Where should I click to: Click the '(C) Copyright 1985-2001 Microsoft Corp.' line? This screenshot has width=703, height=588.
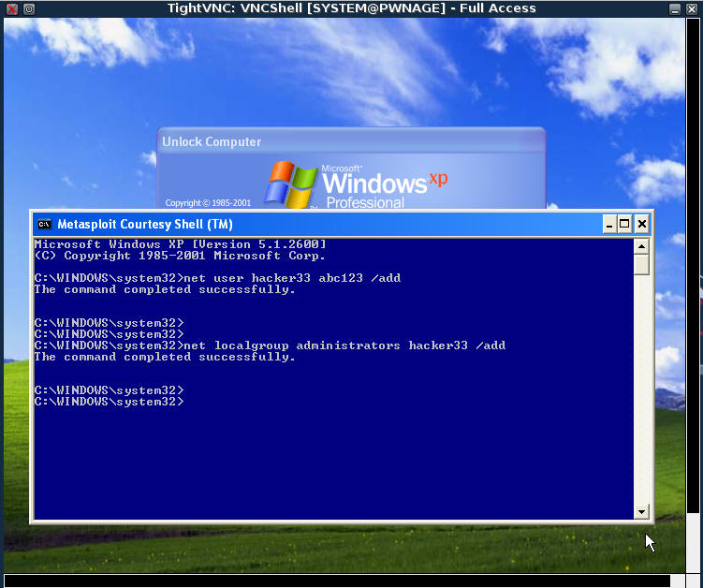tap(180, 256)
